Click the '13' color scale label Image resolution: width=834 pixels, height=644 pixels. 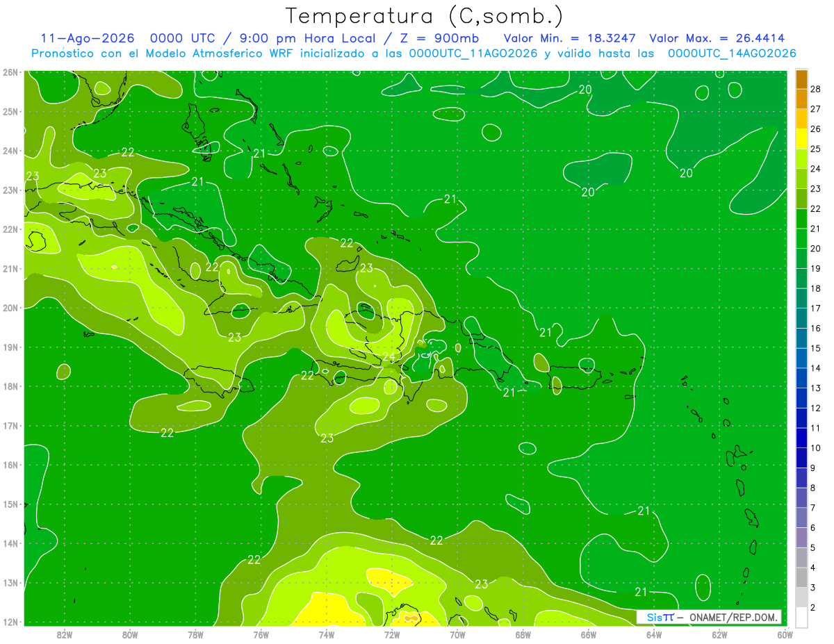tap(817, 388)
